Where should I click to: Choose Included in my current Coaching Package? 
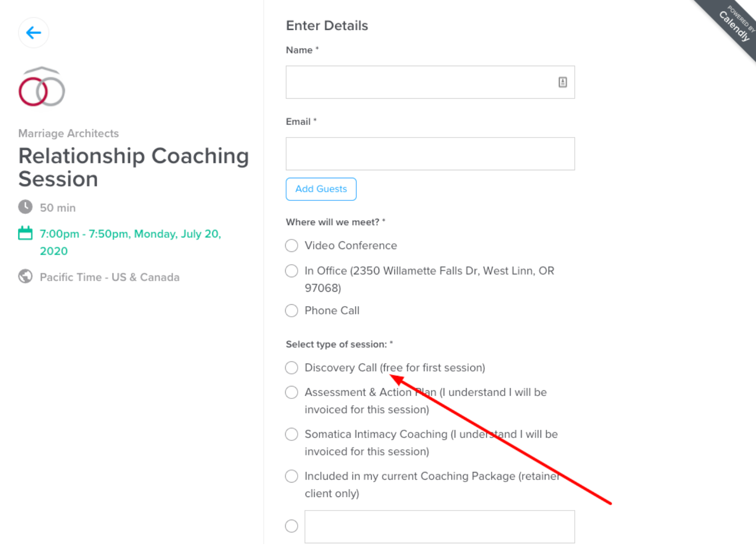coord(291,476)
